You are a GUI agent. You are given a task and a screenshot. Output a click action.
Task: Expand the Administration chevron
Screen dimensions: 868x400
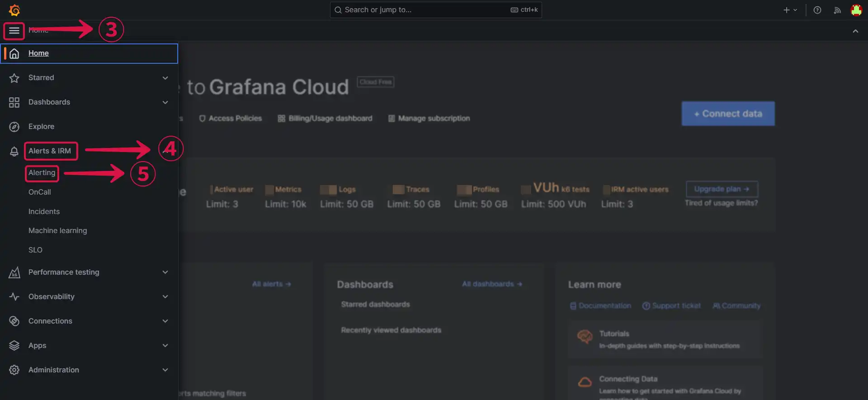(165, 370)
